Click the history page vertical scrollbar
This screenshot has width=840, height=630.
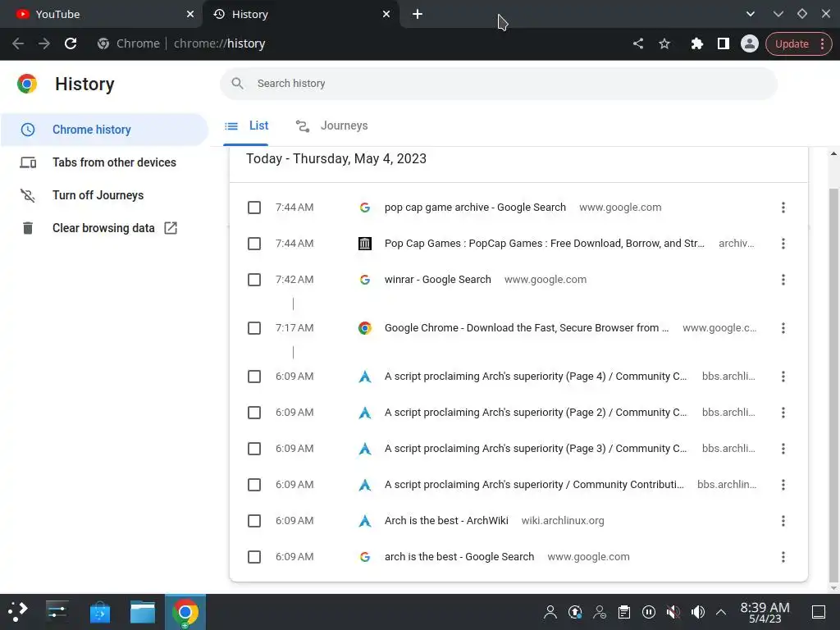point(833,385)
